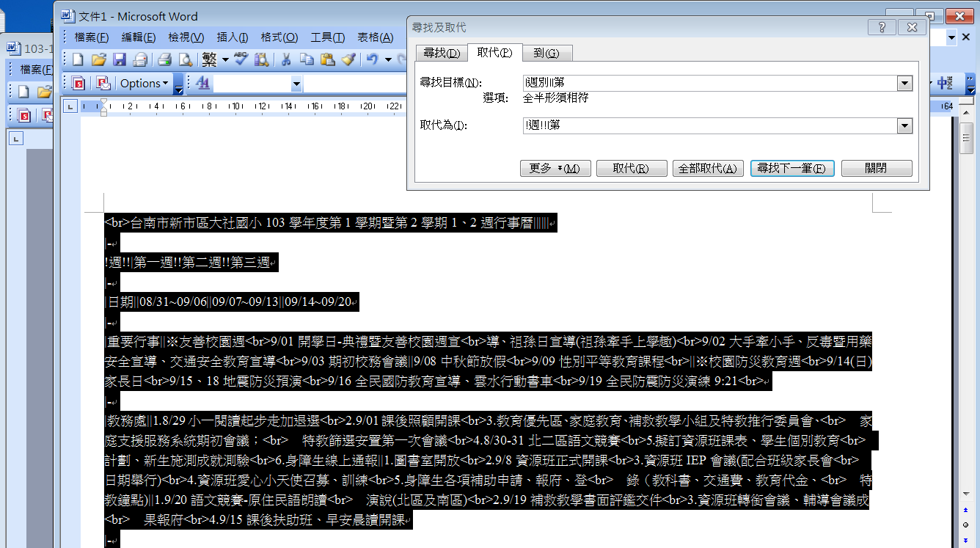Open the Undo history dropdown arrow
Image resolution: width=980 pixels, height=548 pixels.
(387, 59)
